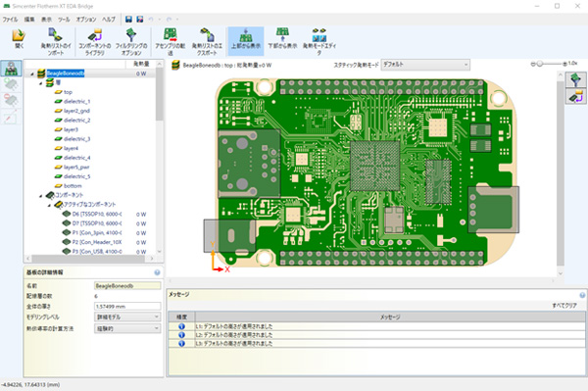Viewport: 588px width, 391px height.
Task: Click the undo arrow icon
Action: click(x=151, y=20)
